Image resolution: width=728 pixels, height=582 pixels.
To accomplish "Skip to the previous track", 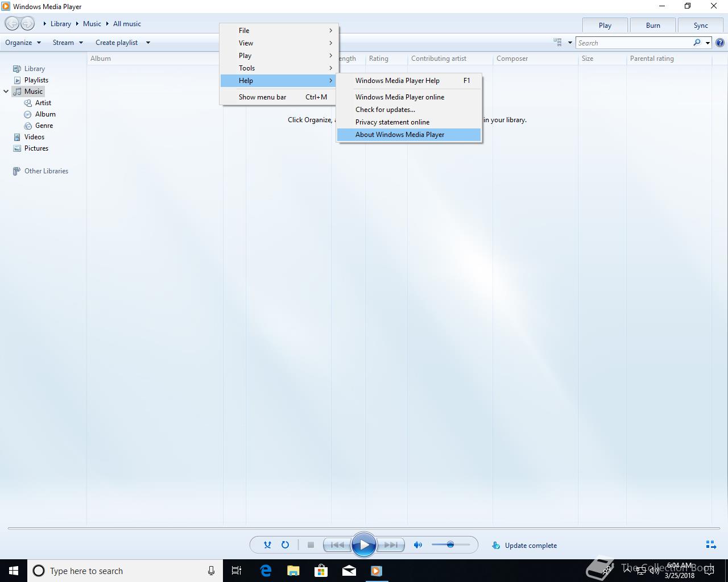I will (337, 545).
